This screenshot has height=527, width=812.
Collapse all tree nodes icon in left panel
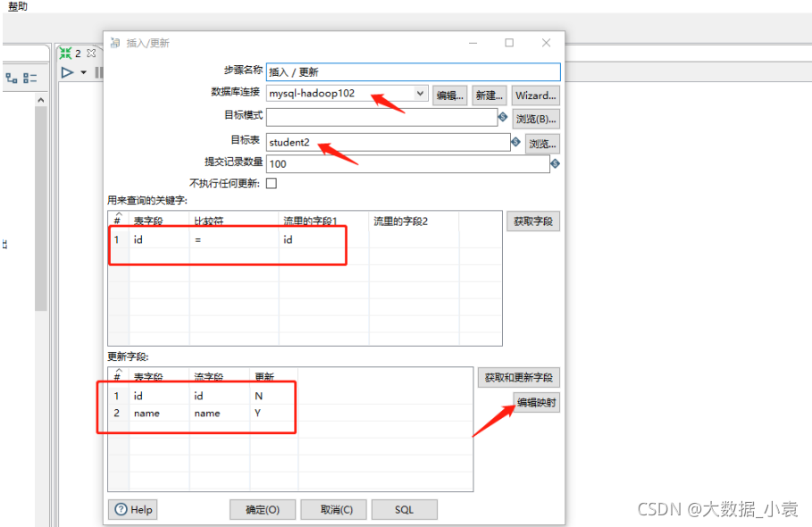[x=30, y=79]
